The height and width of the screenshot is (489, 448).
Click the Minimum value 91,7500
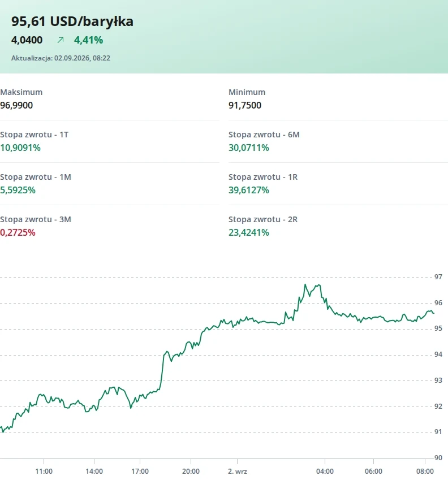(x=245, y=105)
